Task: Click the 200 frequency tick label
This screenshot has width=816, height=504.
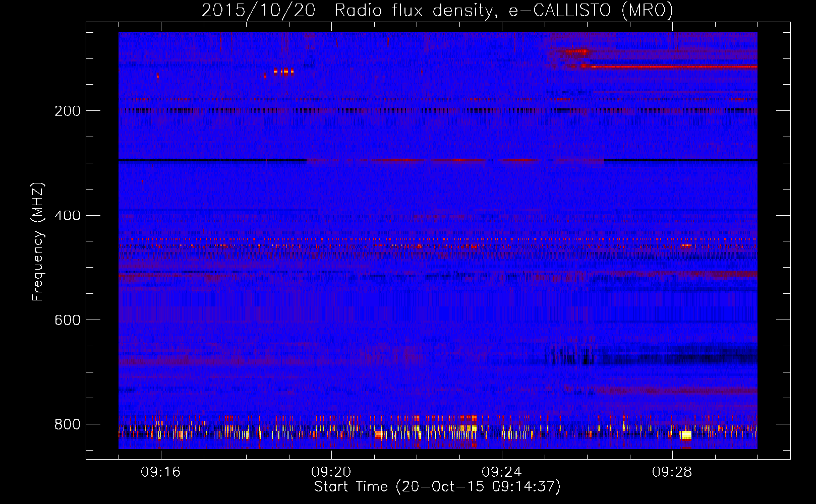Action: (x=68, y=111)
